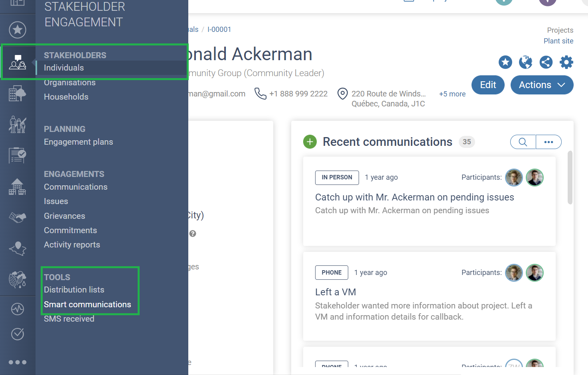
Task: Click the blue star favorite button
Action: [x=505, y=62]
